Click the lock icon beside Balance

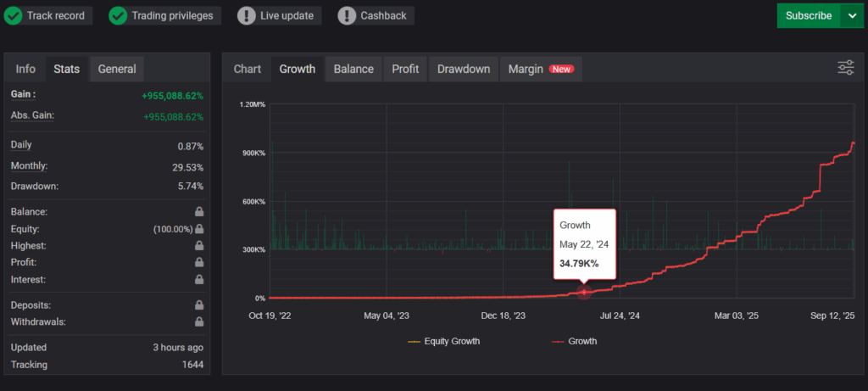[x=199, y=212]
